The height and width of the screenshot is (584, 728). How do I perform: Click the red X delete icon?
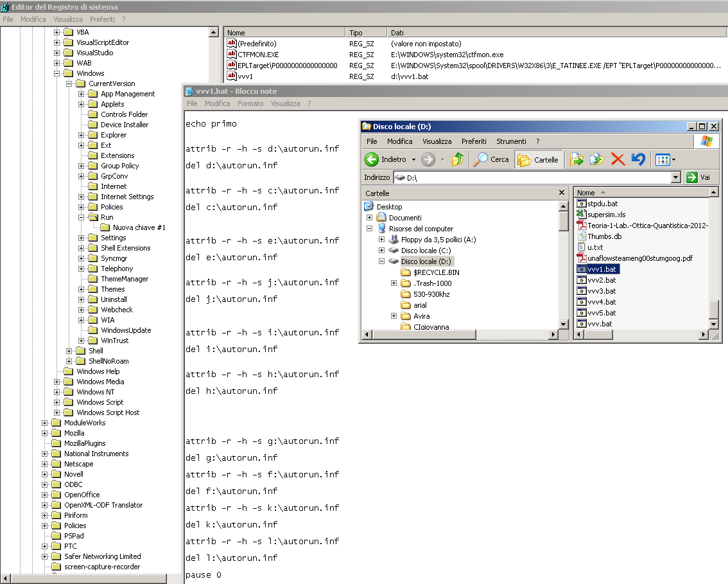tap(618, 159)
